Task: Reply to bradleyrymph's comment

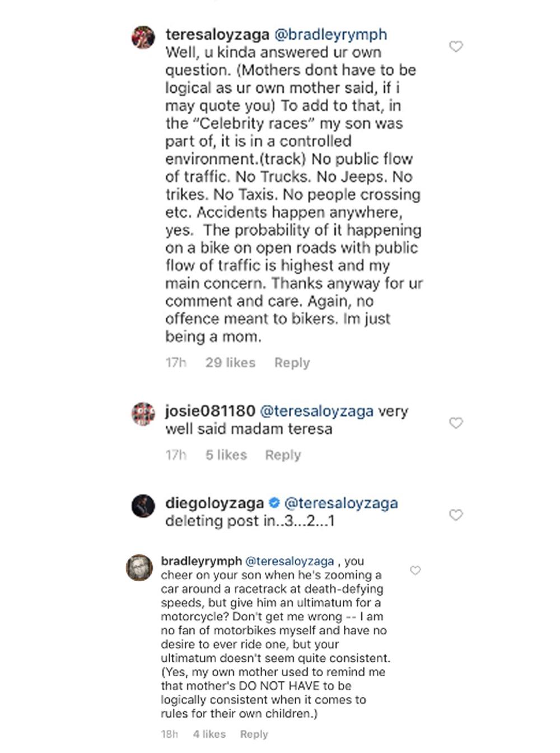Action: pyautogui.click(x=254, y=734)
